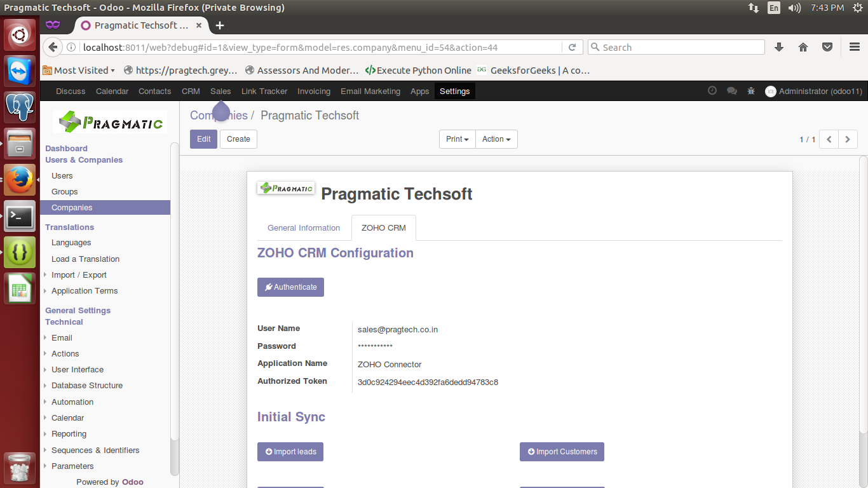Viewport: 868px width, 488px height.
Task: Click Import leads button
Action: pos(290,452)
